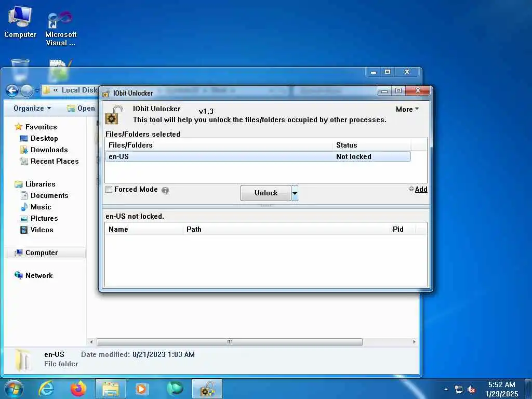This screenshot has width=532, height=399.
Task: Click the scrollbar right arrow in Explorer
Action: click(x=414, y=342)
